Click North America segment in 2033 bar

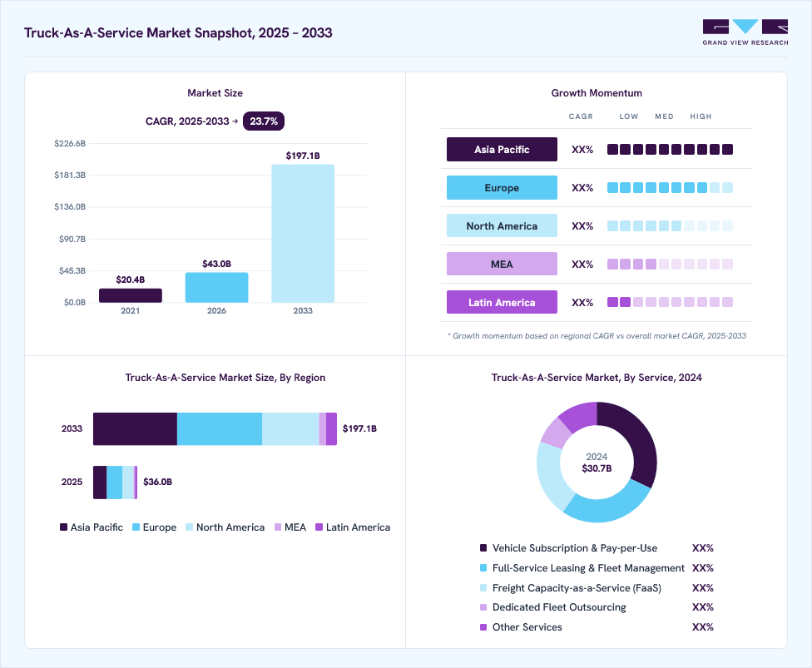pos(290,428)
